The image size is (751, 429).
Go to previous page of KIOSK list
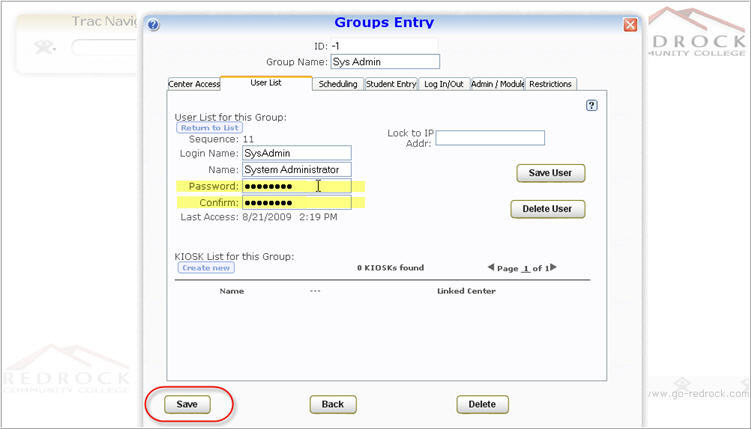click(x=491, y=267)
